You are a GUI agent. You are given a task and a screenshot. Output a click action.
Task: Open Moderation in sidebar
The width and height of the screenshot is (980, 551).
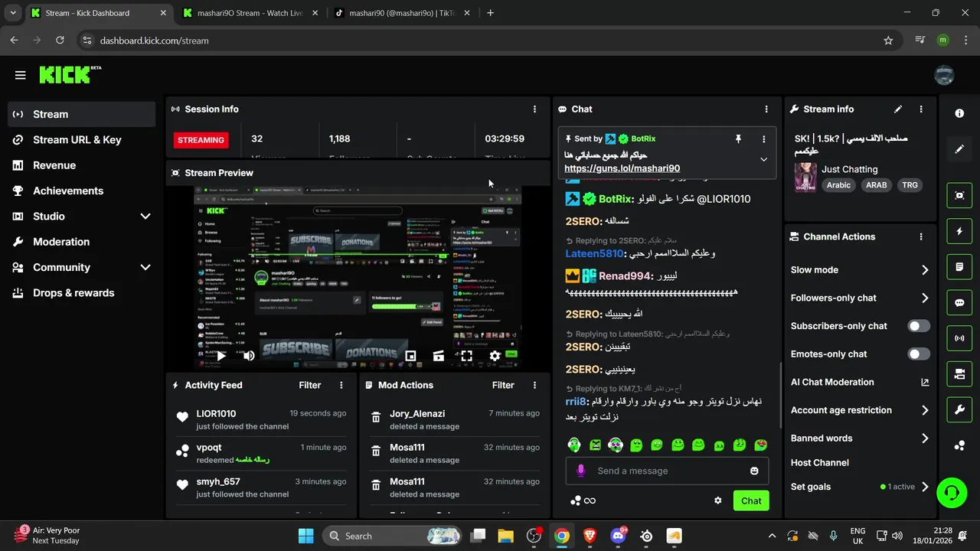pyautogui.click(x=81, y=242)
